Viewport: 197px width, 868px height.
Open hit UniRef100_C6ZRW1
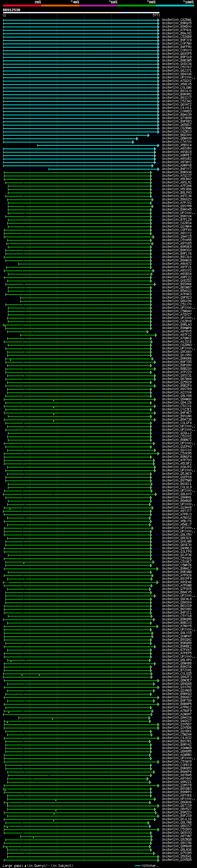pyautogui.click(x=176, y=20)
